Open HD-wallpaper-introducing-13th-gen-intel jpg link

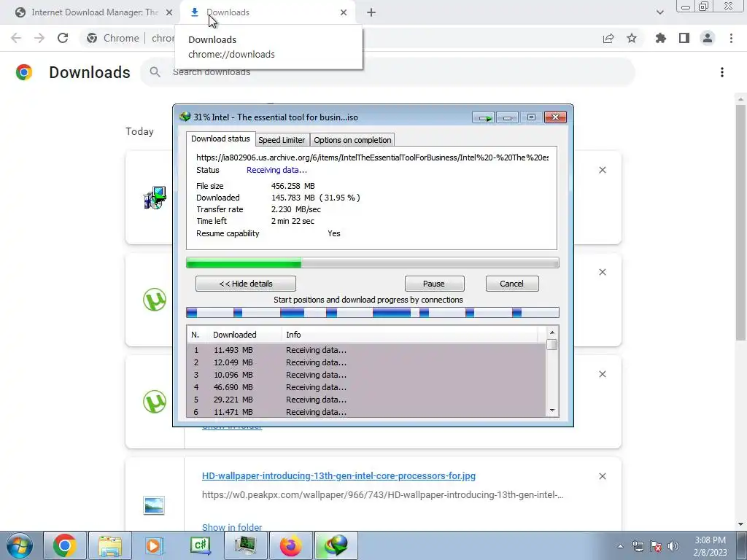click(x=338, y=475)
